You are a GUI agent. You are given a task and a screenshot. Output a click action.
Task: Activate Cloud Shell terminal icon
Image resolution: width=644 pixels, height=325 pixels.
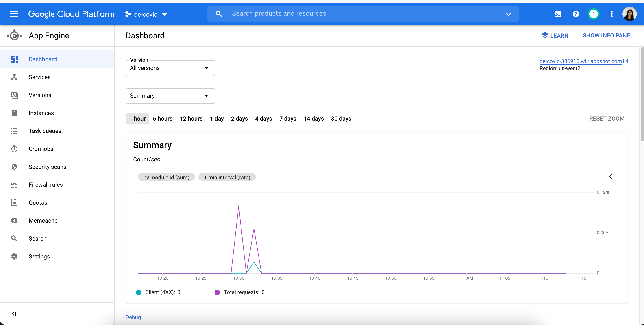pyautogui.click(x=558, y=14)
